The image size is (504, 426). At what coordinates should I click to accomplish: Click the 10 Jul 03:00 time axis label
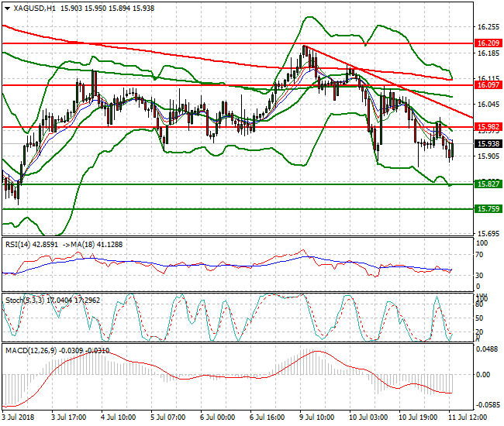coord(368,417)
